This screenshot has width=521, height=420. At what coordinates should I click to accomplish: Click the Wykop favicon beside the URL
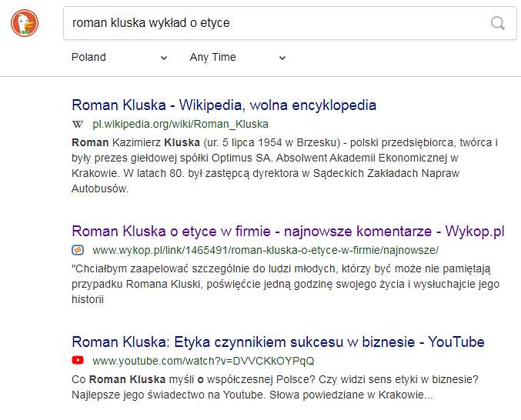[x=78, y=250]
